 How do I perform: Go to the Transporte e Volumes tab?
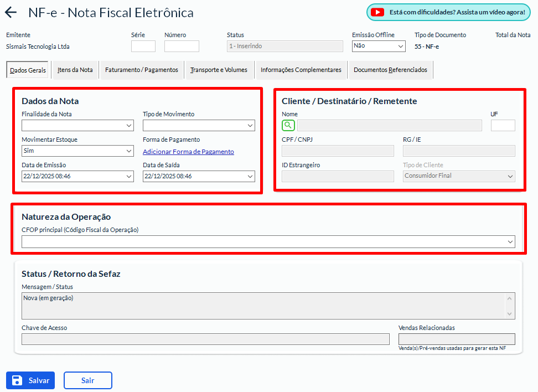click(219, 70)
